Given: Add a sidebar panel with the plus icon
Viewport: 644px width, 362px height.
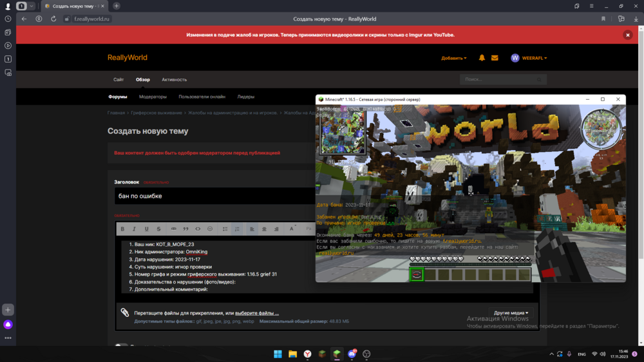Looking at the screenshot, I should click(x=8, y=310).
